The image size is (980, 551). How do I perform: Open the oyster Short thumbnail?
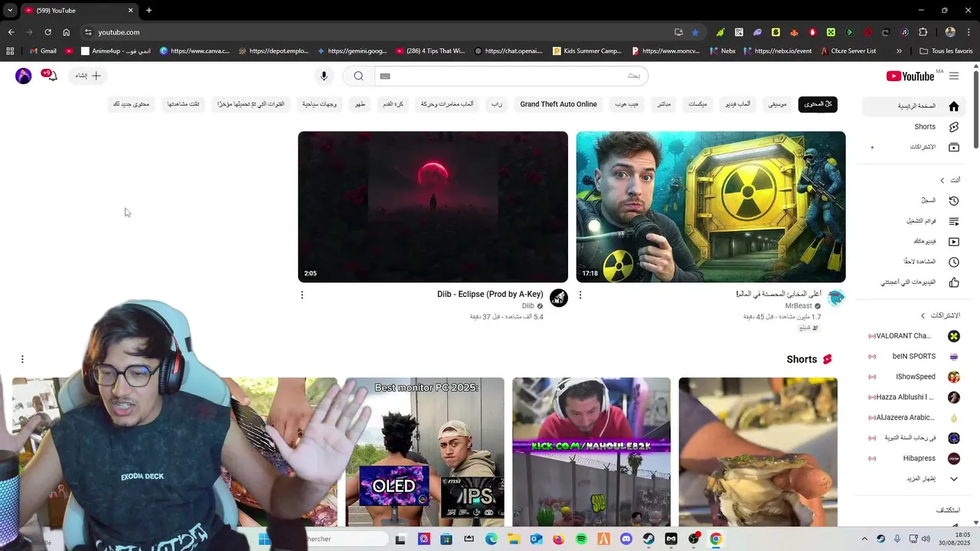pos(758,452)
